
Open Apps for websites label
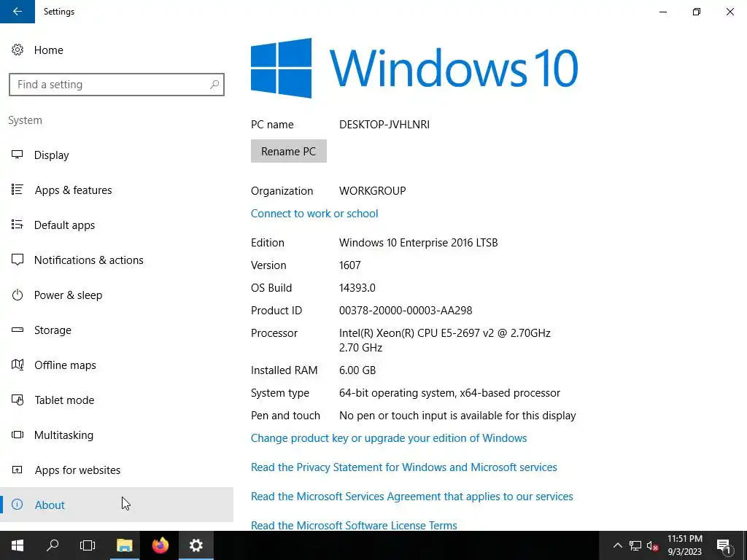point(77,470)
